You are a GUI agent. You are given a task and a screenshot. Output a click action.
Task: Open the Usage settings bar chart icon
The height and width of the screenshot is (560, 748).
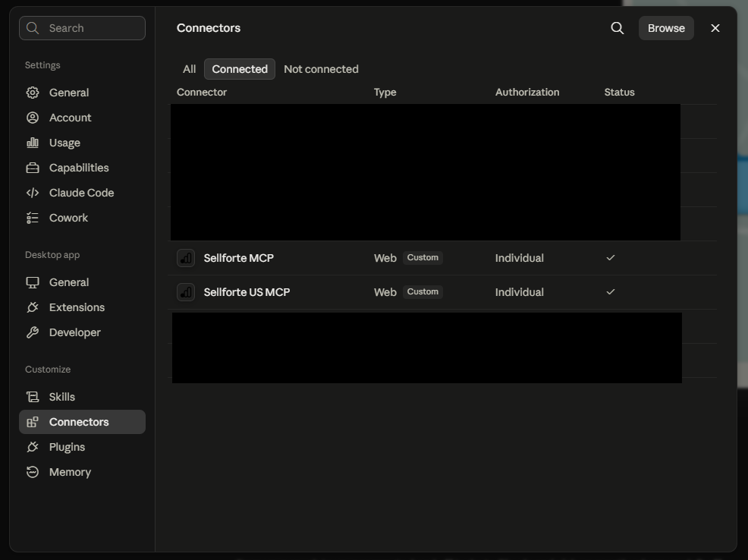[x=33, y=143]
